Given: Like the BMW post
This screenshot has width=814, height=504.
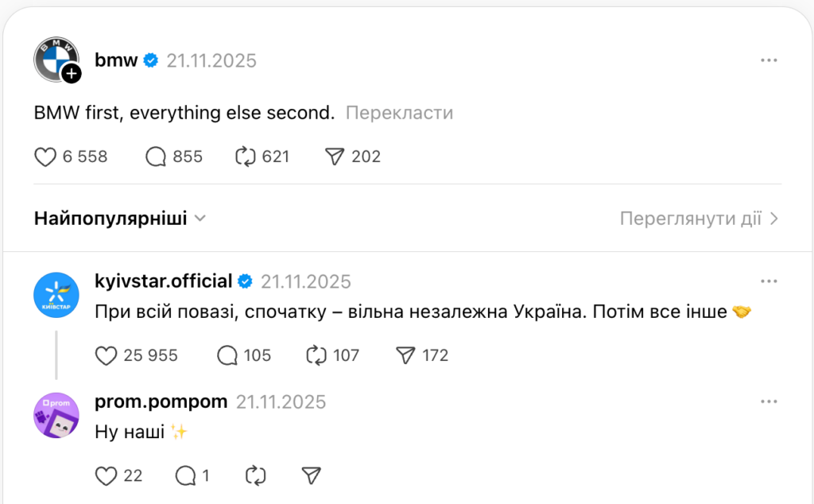Looking at the screenshot, I should [45, 157].
